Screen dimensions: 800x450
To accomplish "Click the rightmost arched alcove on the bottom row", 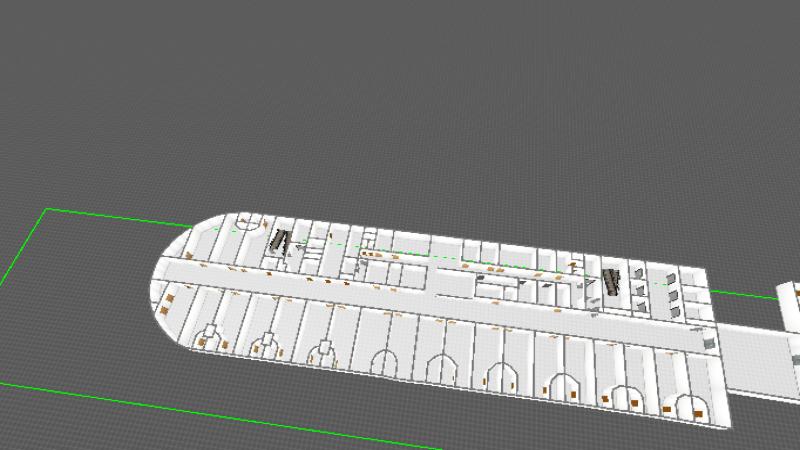I will coord(687,405).
